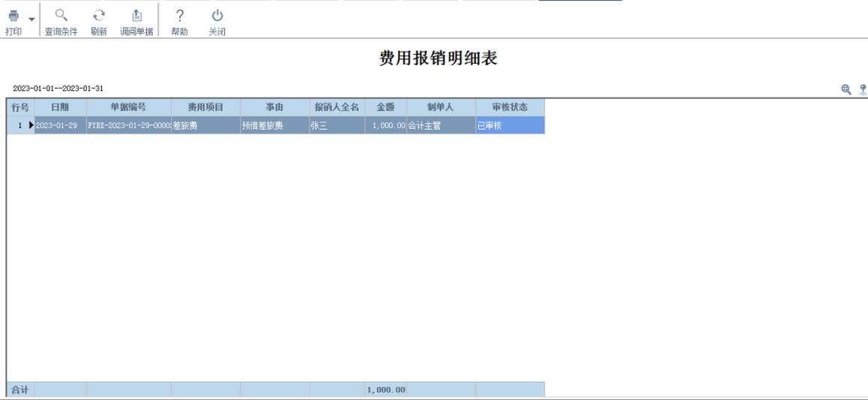Refresh the report with 刷新
This screenshot has width=868, height=400.
(x=99, y=22)
